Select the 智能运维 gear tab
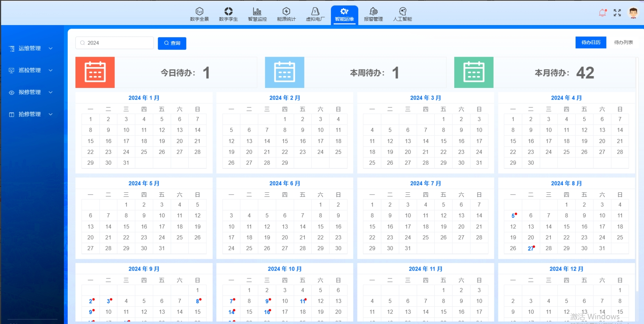 344,15
